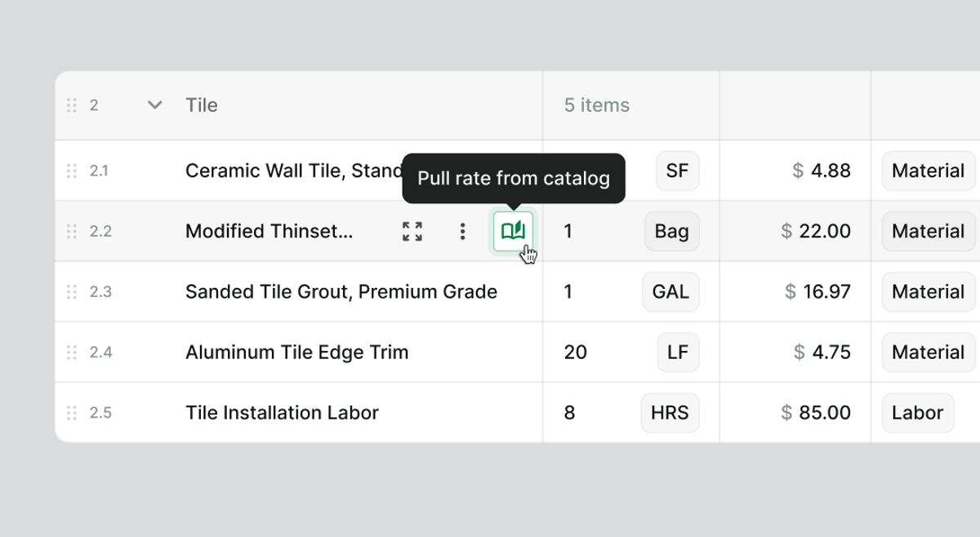
Task: Grab the drag handle of the Tile group
Action: pyautogui.click(x=71, y=105)
